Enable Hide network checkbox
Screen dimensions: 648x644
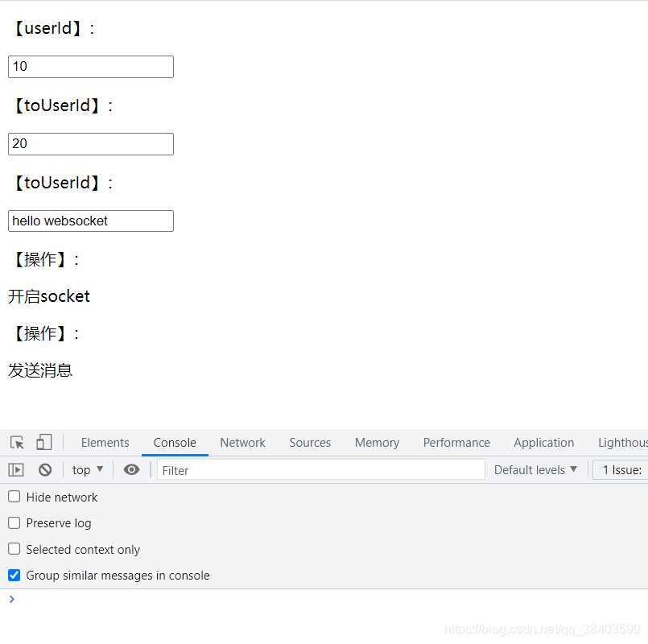coord(14,497)
